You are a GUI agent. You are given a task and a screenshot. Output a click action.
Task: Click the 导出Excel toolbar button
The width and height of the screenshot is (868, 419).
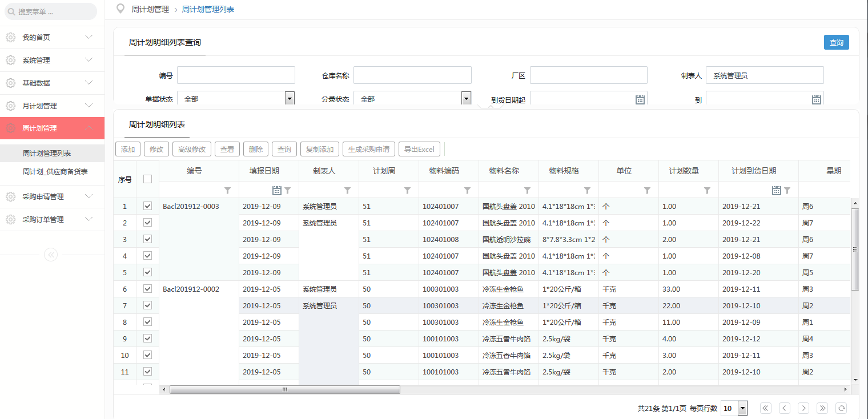[x=420, y=150]
